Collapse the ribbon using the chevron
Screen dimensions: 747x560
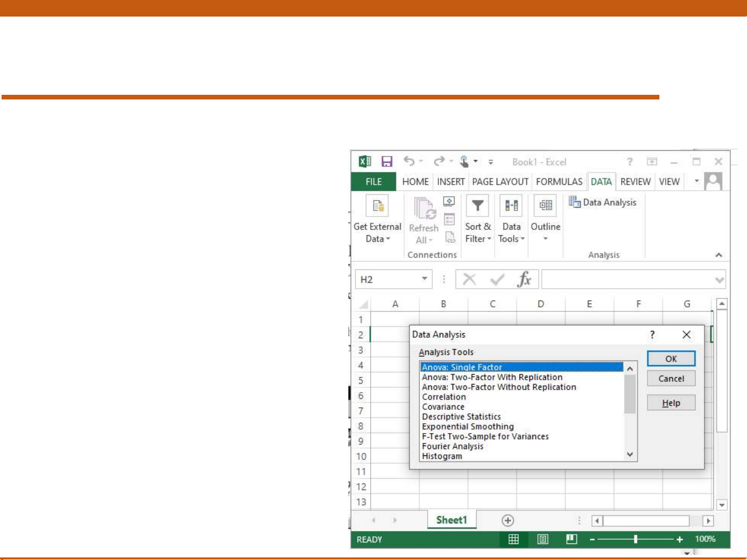(718, 255)
